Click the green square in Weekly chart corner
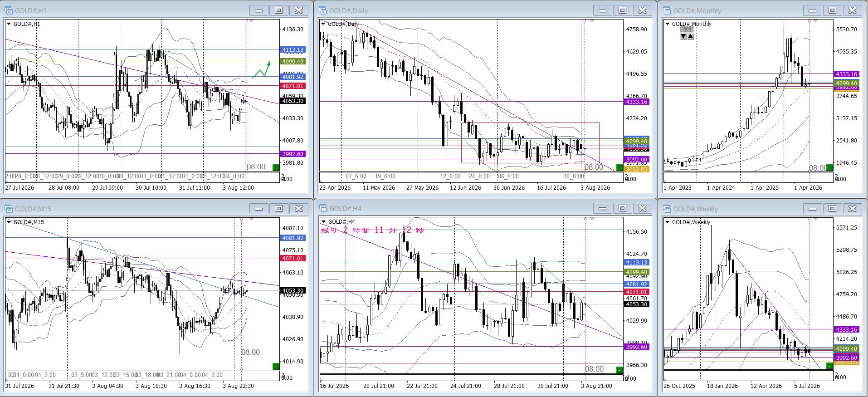The width and height of the screenshot is (868, 397). (x=829, y=366)
